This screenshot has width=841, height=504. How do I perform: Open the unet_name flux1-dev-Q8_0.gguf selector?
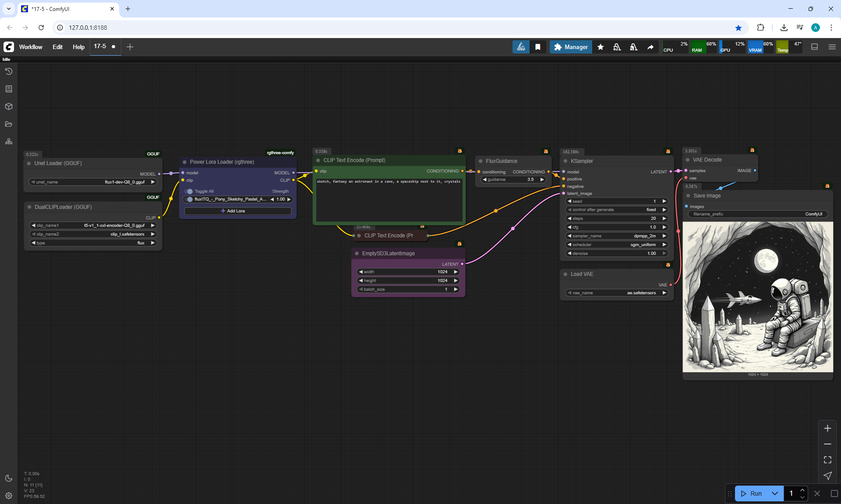tap(93, 182)
